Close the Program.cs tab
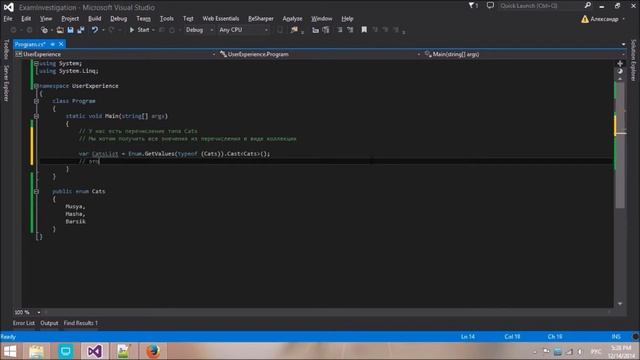This screenshot has height=360, width=640. coord(61,44)
